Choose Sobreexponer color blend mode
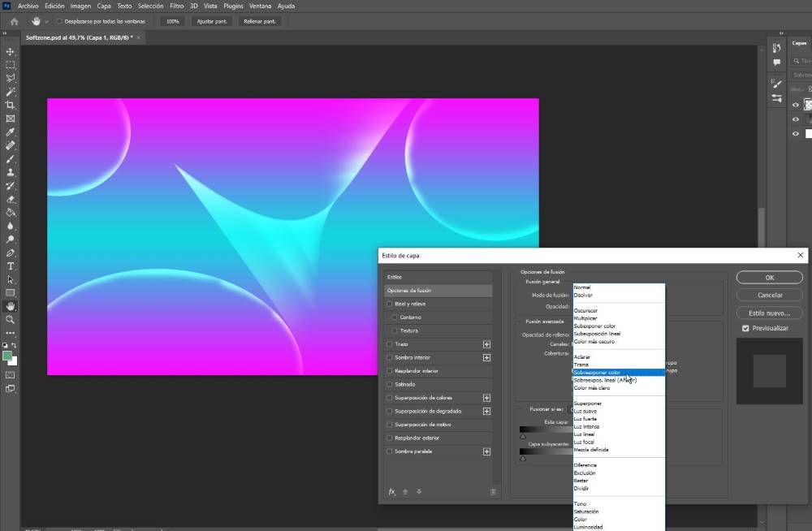This screenshot has height=531, width=812. [x=619, y=373]
